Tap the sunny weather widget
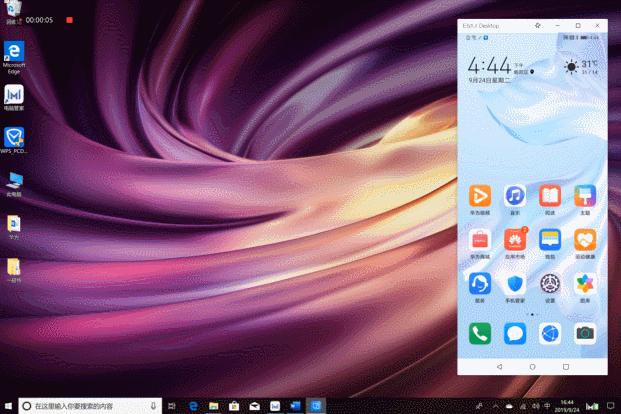The height and width of the screenshot is (414, 621). 580,67
